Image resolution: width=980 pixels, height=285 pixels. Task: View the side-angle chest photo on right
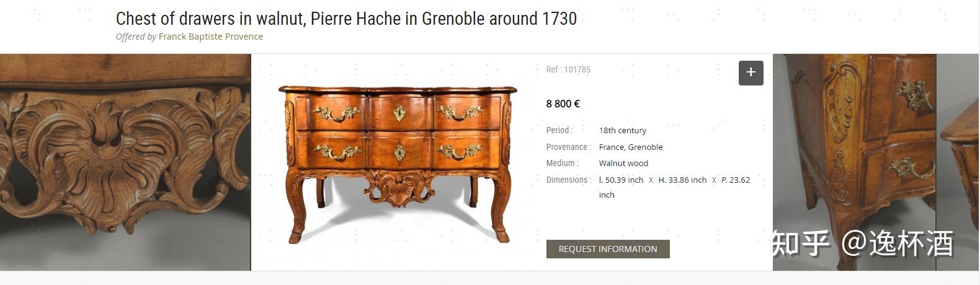pos(854,162)
